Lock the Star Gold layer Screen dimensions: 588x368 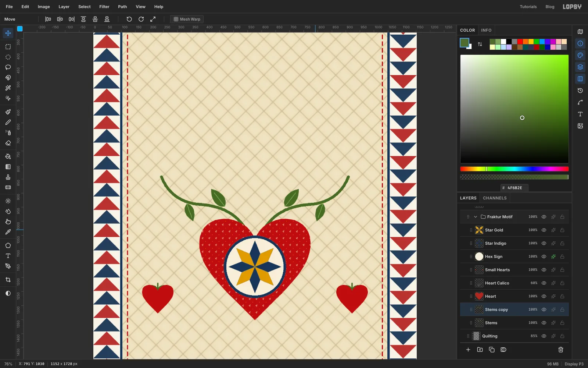[x=562, y=230]
